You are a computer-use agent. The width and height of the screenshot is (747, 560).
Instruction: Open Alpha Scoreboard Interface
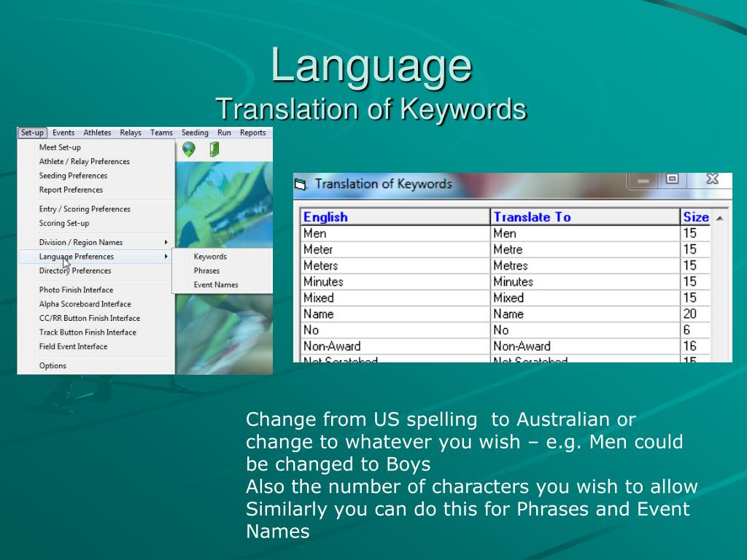(97, 304)
